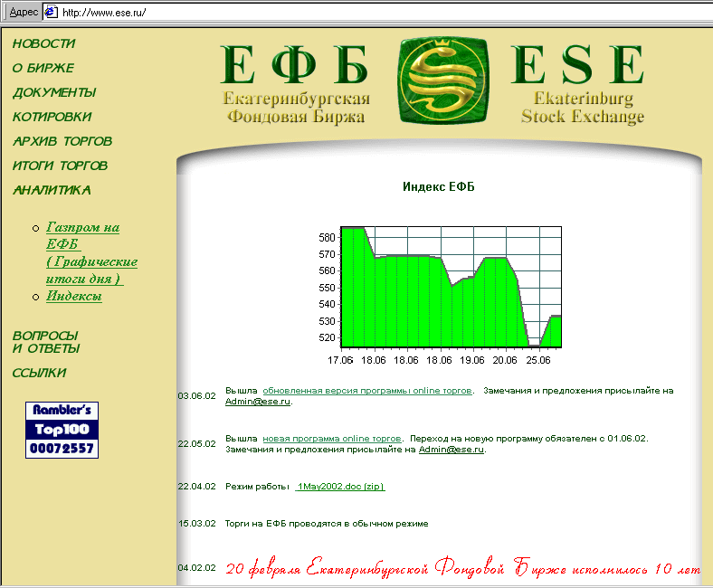Click the news date 22.05.02
Screen dimensions: 713x588
coord(197,444)
